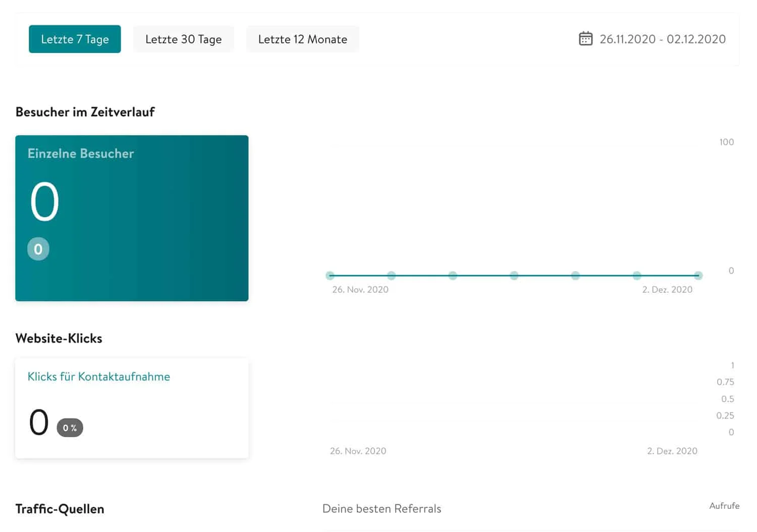The width and height of the screenshot is (757, 532).
Task: Click the Traffic-Quellen heading
Action: [x=60, y=509]
